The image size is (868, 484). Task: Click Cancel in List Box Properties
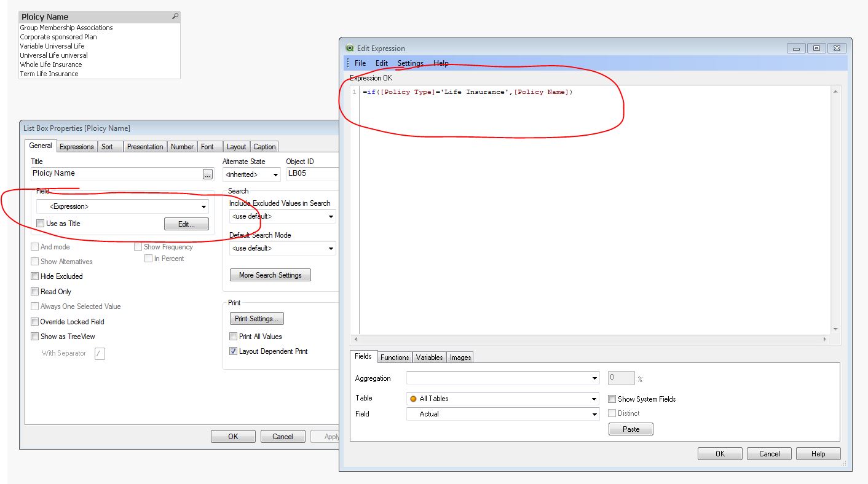point(283,437)
